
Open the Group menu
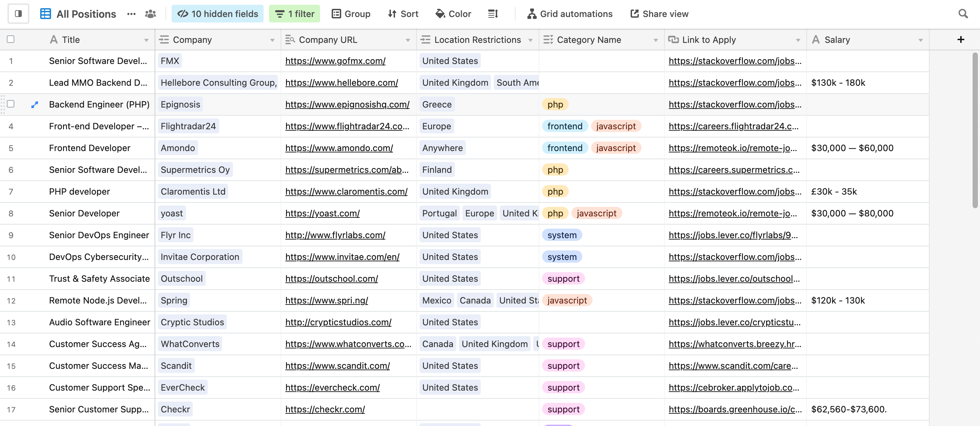tap(351, 14)
